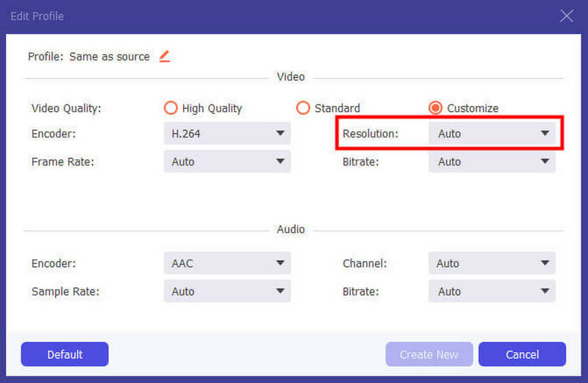Click the Sample Rate label
The width and height of the screenshot is (588, 383).
pyautogui.click(x=65, y=291)
